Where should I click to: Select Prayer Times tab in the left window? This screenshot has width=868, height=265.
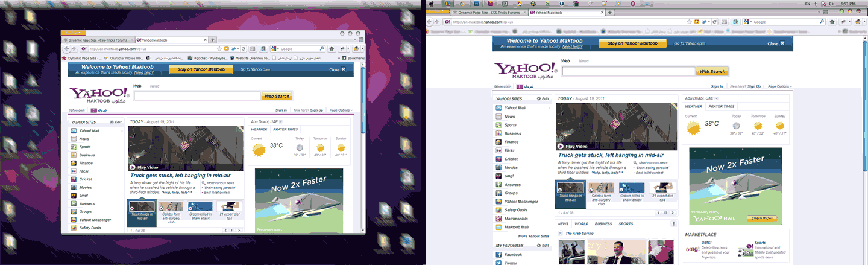point(285,129)
